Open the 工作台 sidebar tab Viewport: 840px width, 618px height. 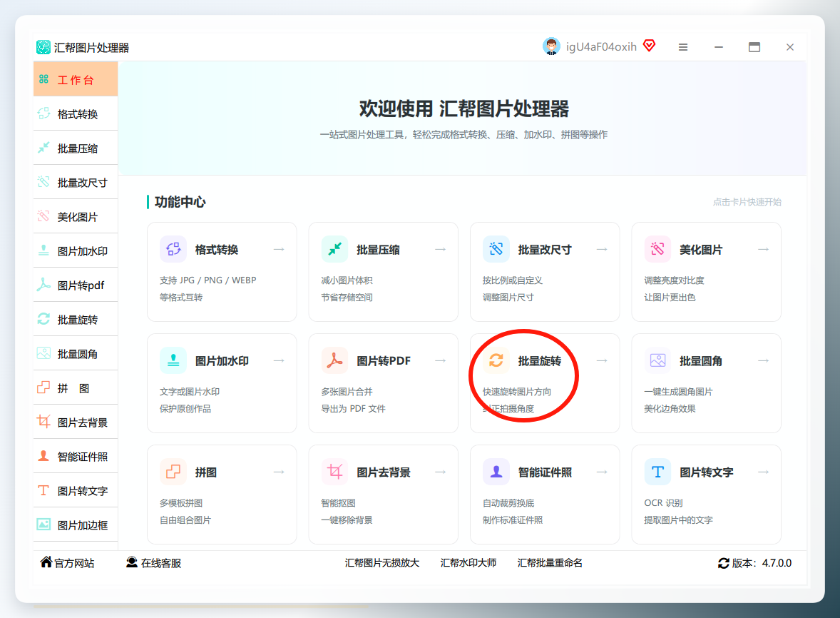point(76,79)
